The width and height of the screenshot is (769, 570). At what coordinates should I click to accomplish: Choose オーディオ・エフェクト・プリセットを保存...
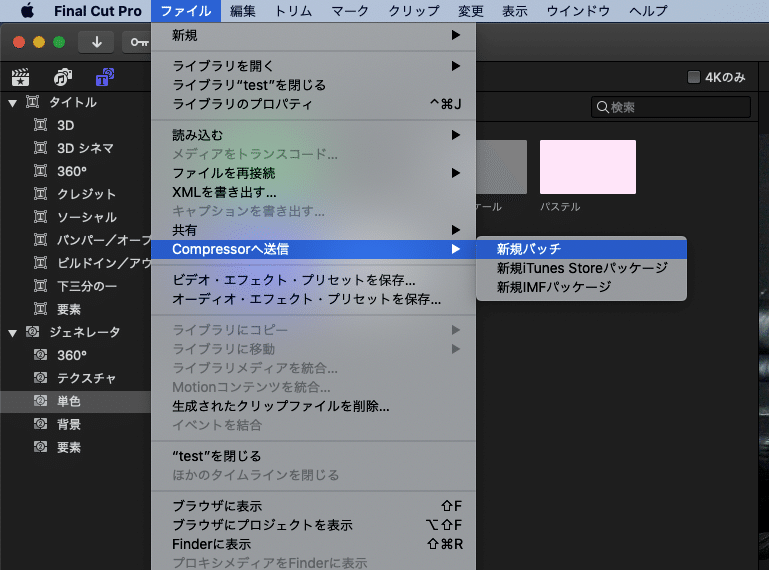[x=313, y=299]
